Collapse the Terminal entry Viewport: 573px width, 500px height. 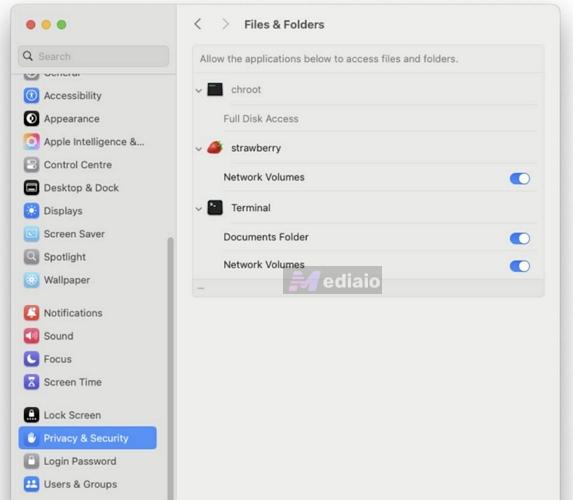point(198,209)
